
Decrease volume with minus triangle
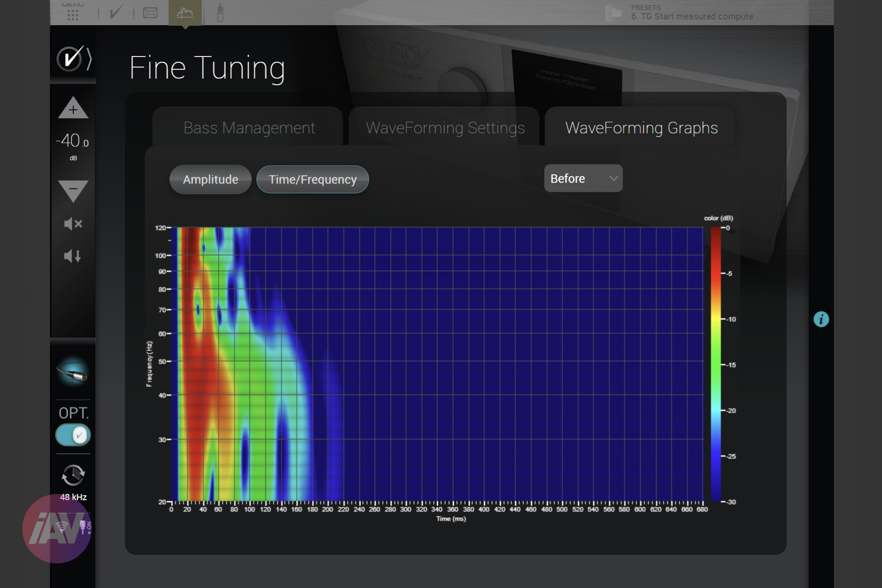tap(73, 191)
